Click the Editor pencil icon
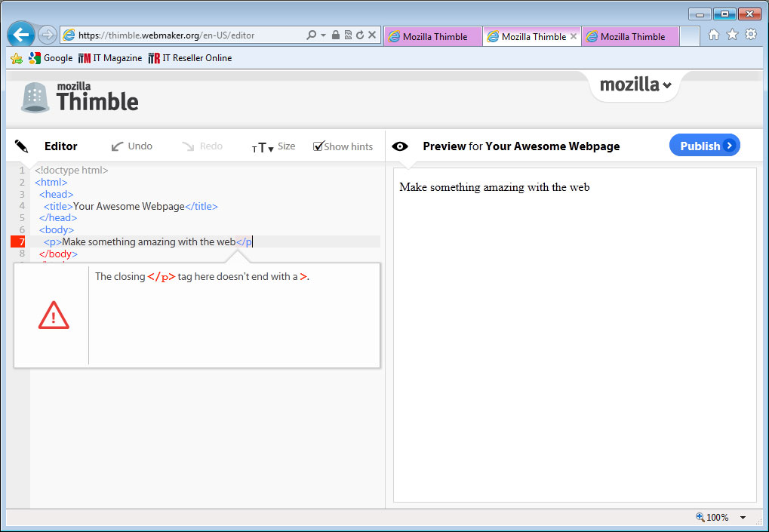The height and width of the screenshot is (532, 769). click(22, 146)
